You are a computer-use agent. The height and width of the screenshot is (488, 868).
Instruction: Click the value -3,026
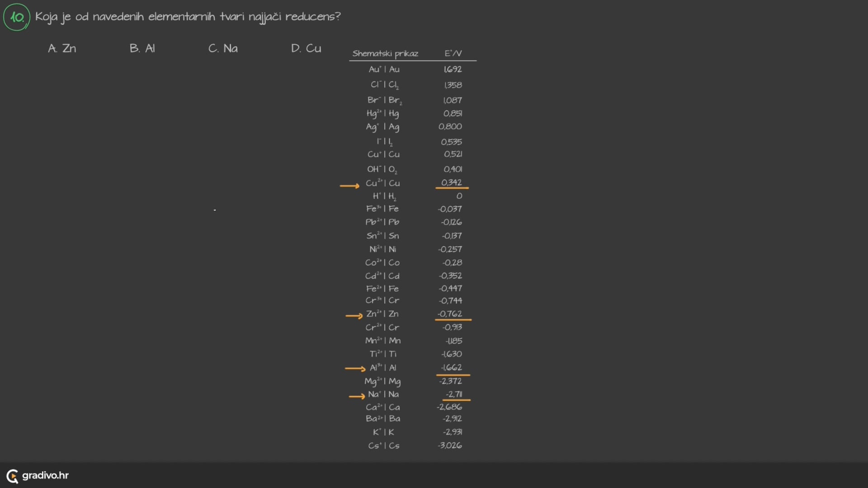point(450,445)
